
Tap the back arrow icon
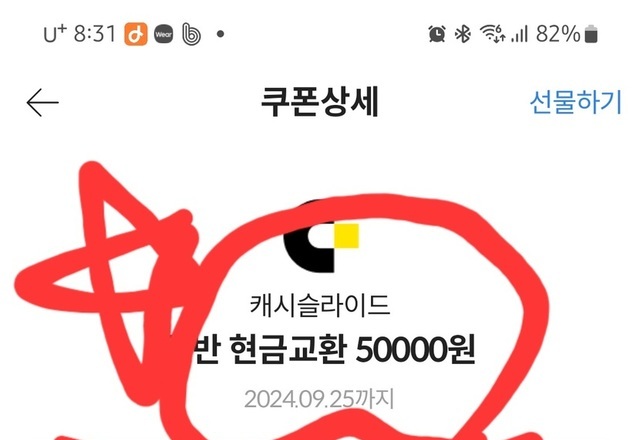[42, 102]
